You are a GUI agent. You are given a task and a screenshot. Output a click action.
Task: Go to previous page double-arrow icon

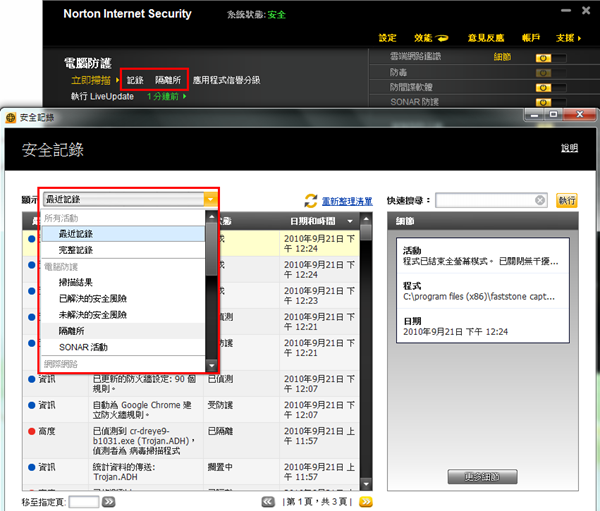coord(268,501)
